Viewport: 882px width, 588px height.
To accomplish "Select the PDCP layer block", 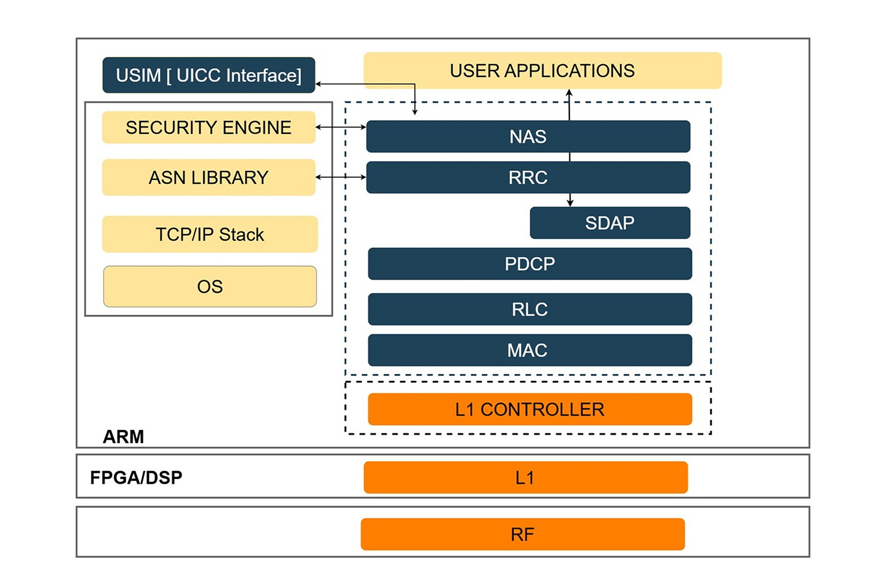I will click(x=530, y=264).
